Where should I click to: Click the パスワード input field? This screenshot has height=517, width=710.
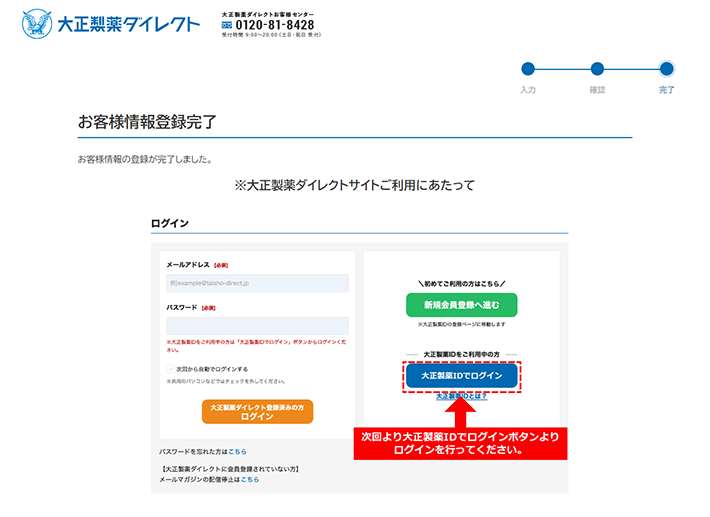coord(257,326)
